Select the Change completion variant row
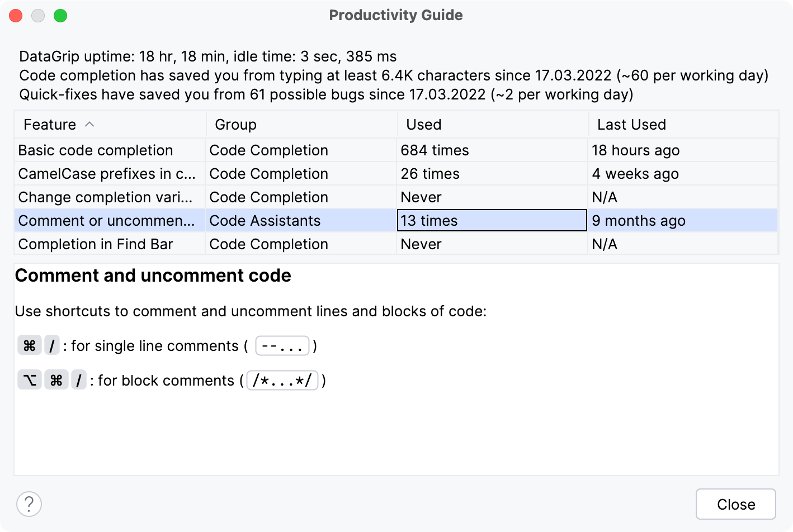793x532 pixels. [x=106, y=197]
